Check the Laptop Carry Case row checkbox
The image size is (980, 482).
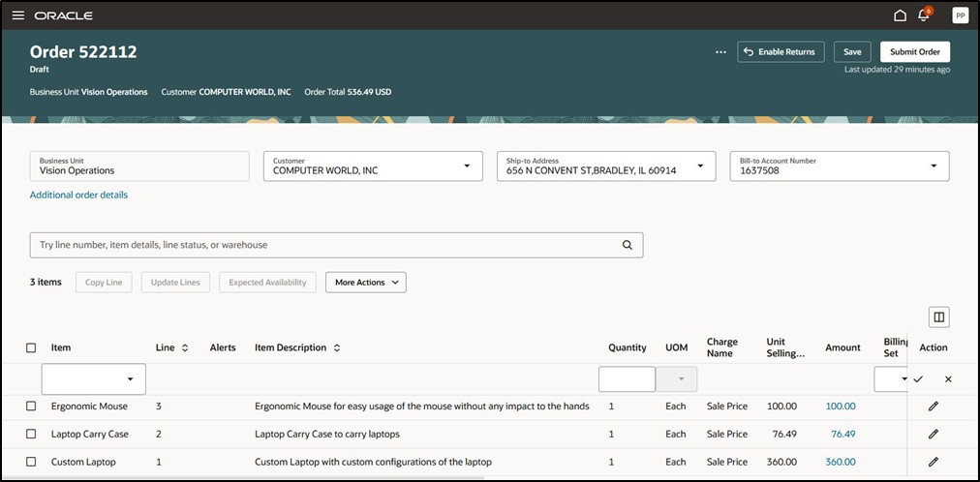coord(31,434)
